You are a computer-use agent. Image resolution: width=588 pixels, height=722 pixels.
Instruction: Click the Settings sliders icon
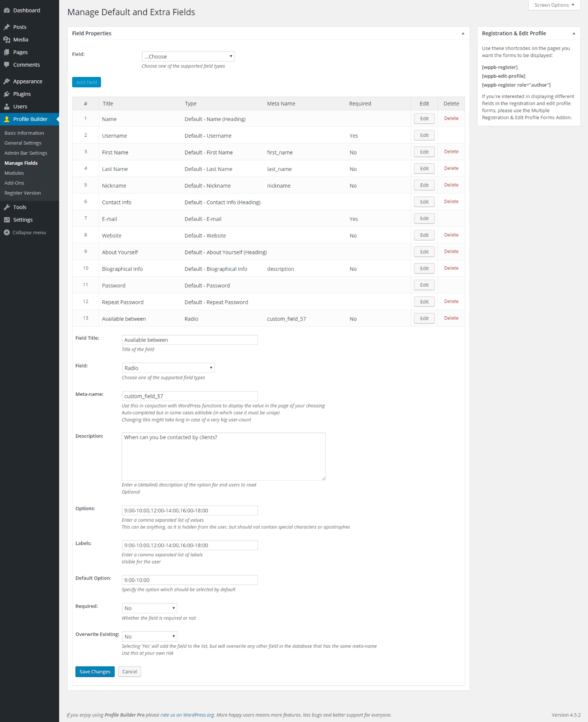click(x=7, y=220)
